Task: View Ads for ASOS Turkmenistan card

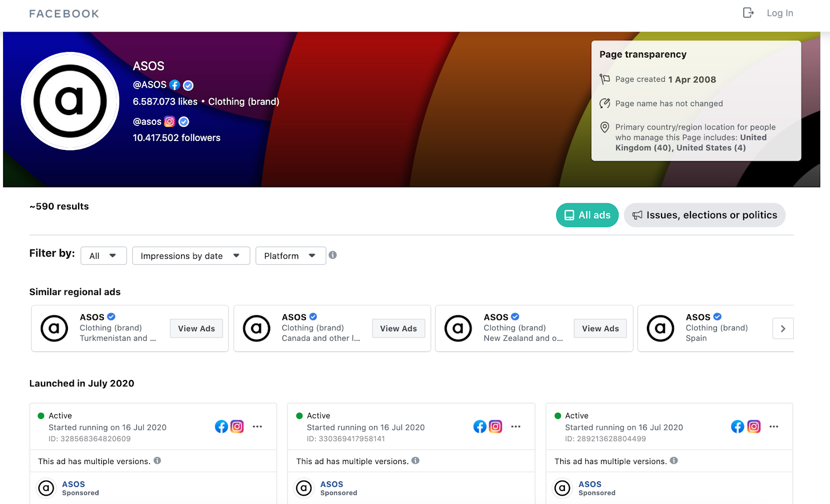Action: [x=197, y=329]
